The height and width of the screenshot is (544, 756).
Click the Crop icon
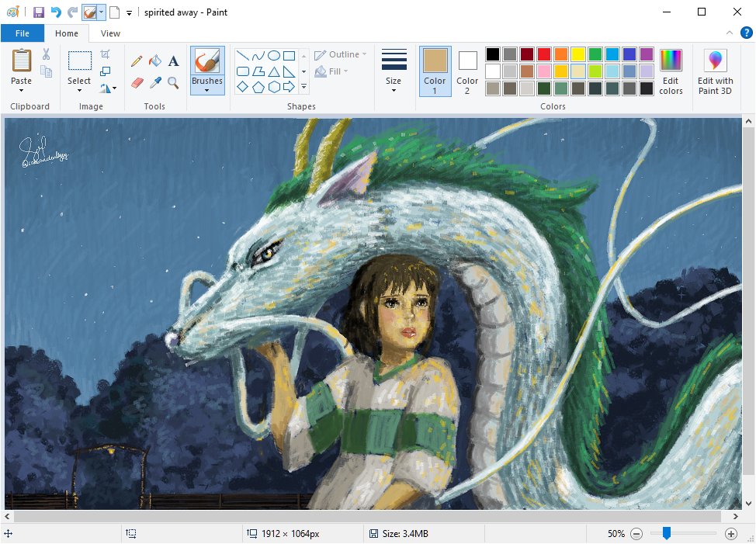click(x=105, y=54)
